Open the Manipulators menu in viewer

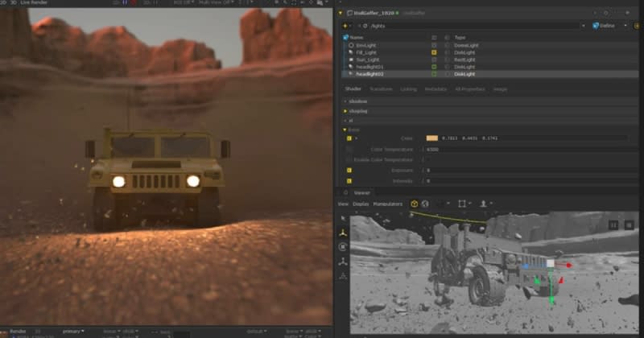388,204
